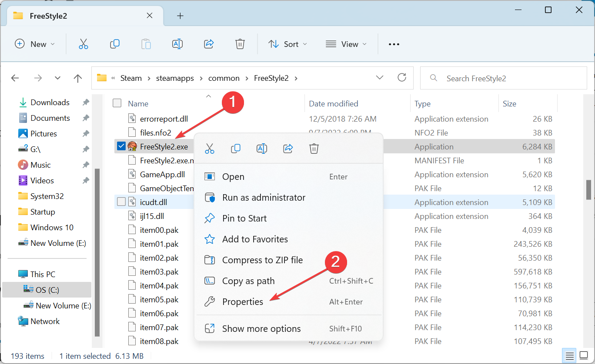The height and width of the screenshot is (364, 595).
Task: Cut using the context menu scissors icon
Action: click(210, 149)
